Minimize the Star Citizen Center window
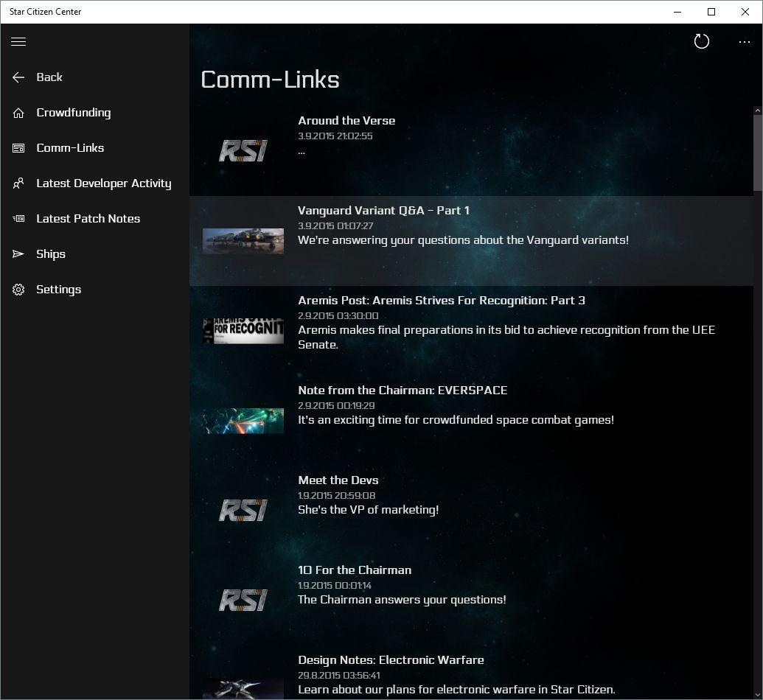 coord(677,12)
